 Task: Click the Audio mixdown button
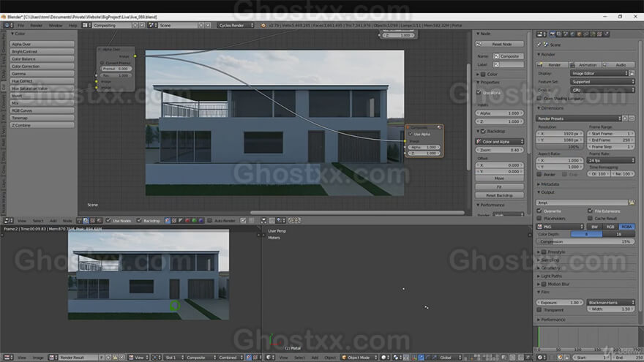click(619, 65)
